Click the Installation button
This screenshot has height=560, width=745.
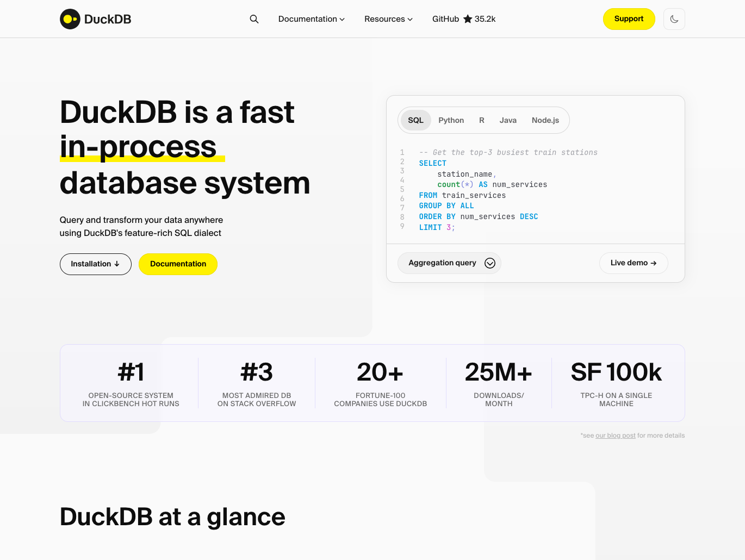[x=95, y=264]
